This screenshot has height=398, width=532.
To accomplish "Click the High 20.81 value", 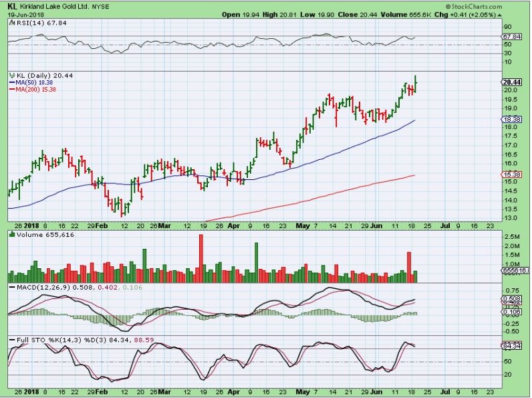I will point(279,15).
